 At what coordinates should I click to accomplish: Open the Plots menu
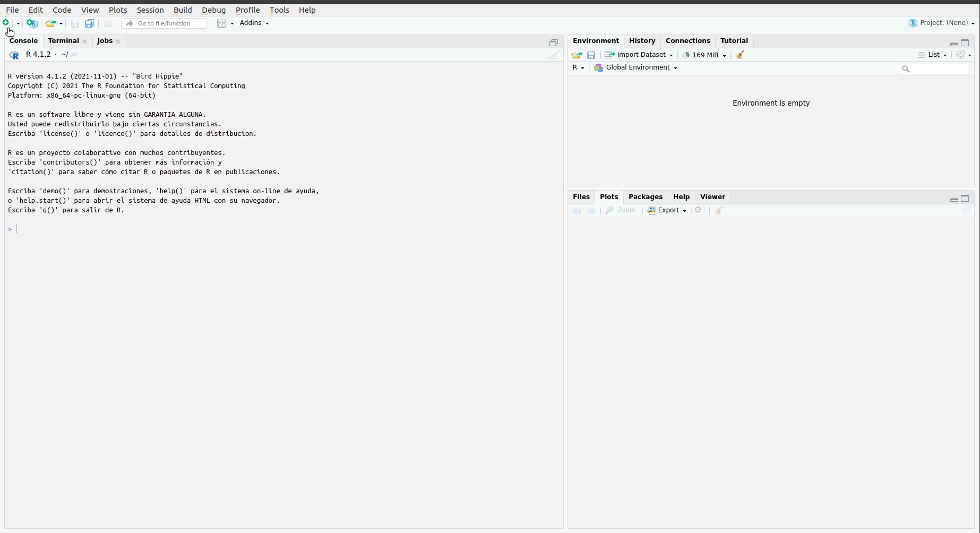pyautogui.click(x=118, y=10)
